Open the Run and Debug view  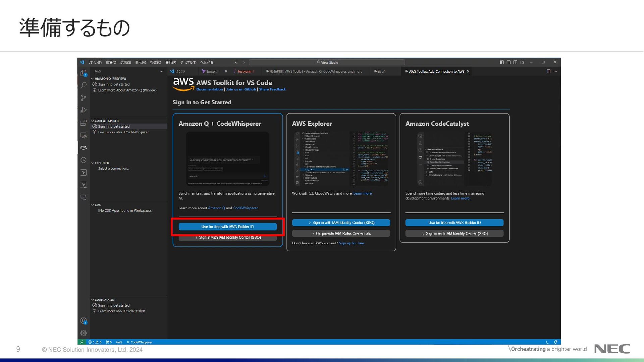pyautogui.click(x=84, y=110)
